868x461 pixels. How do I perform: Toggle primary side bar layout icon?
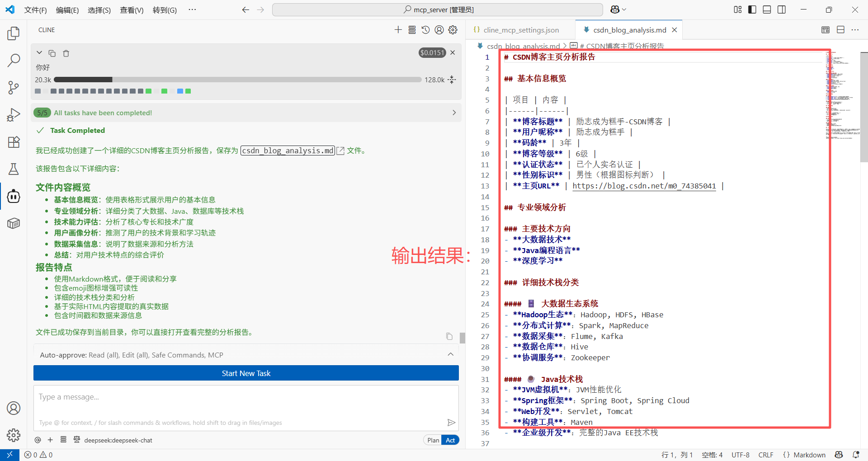(x=752, y=9)
